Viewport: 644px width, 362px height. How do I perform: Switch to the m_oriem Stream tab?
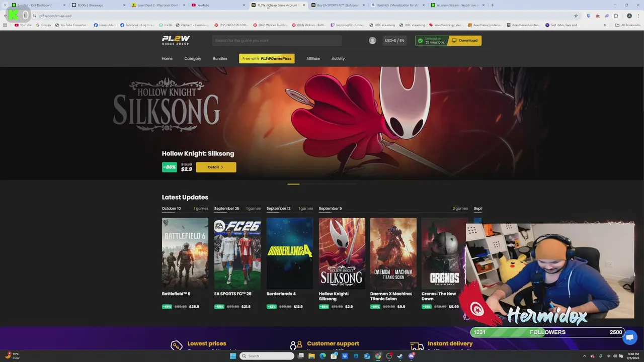tap(457, 5)
